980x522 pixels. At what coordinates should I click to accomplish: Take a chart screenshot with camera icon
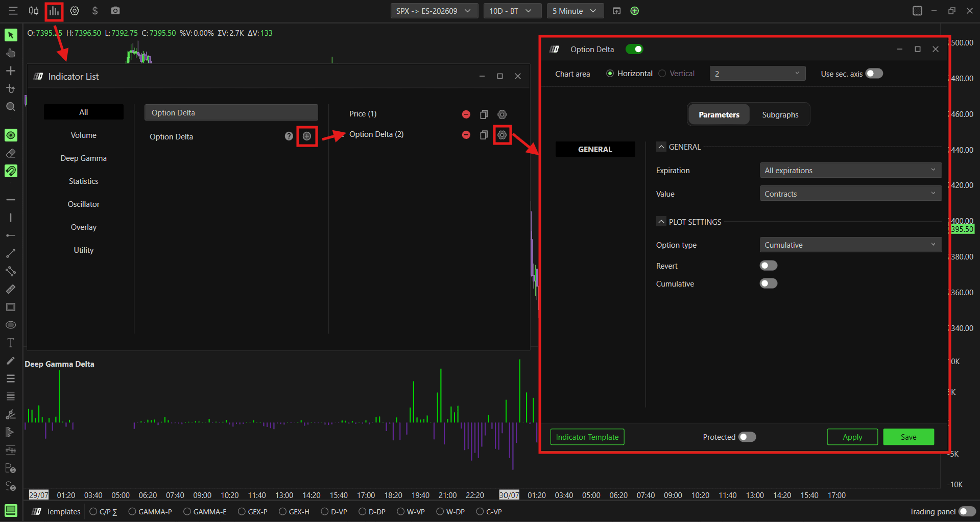(x=115, y=11)
